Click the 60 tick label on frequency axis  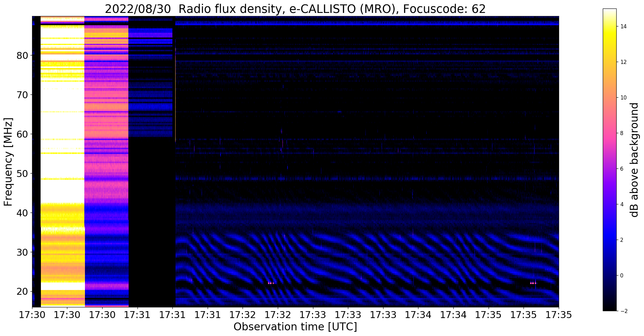click(23, 134)
